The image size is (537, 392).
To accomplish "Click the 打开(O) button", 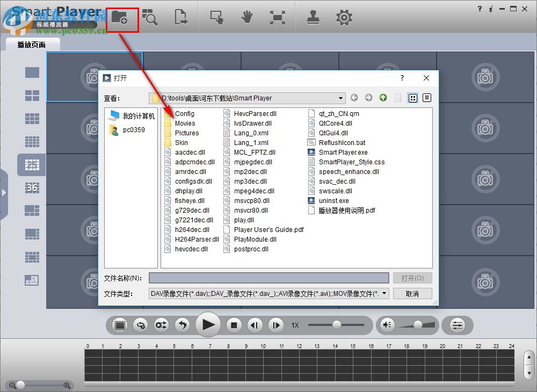I will 412,278.
